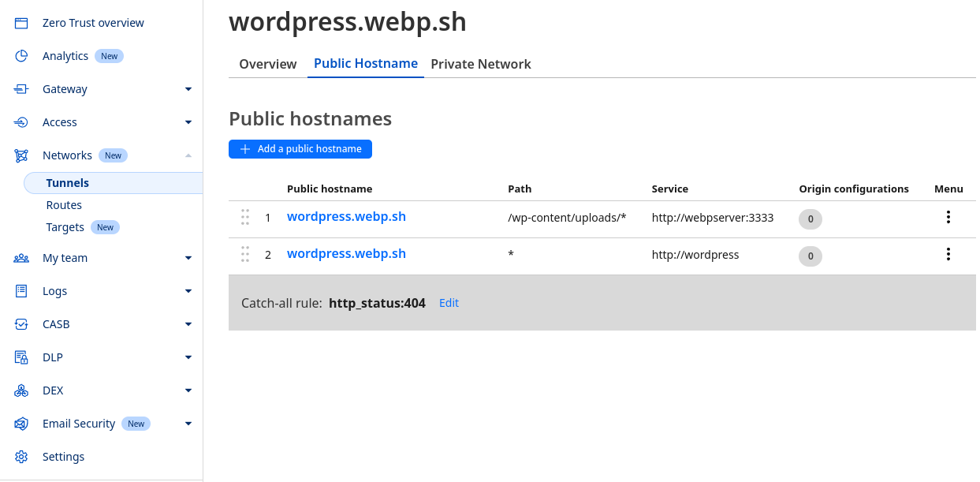Click the Logs sidebar icon
The height and width of the screenshot is (482, 980).
coord(20,290)
